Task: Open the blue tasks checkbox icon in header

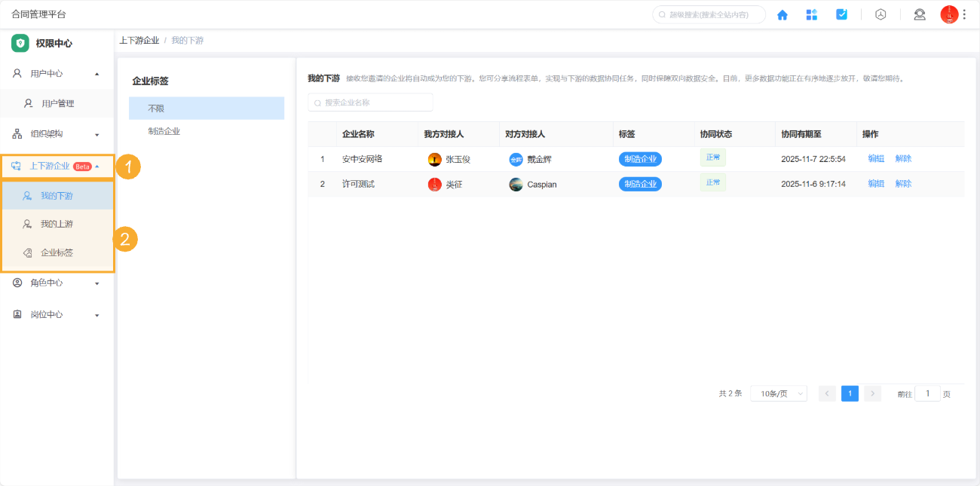Action: click(x=841, y=14)
